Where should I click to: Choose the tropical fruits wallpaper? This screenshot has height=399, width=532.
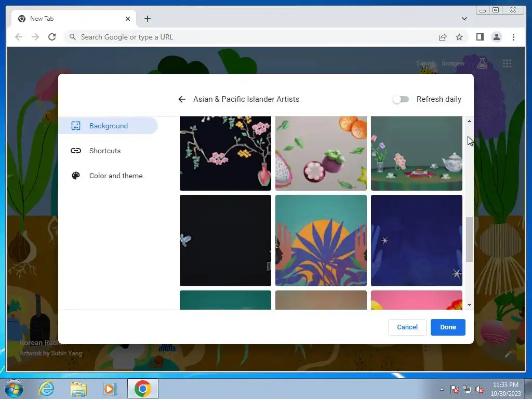[x=321, y=153]
